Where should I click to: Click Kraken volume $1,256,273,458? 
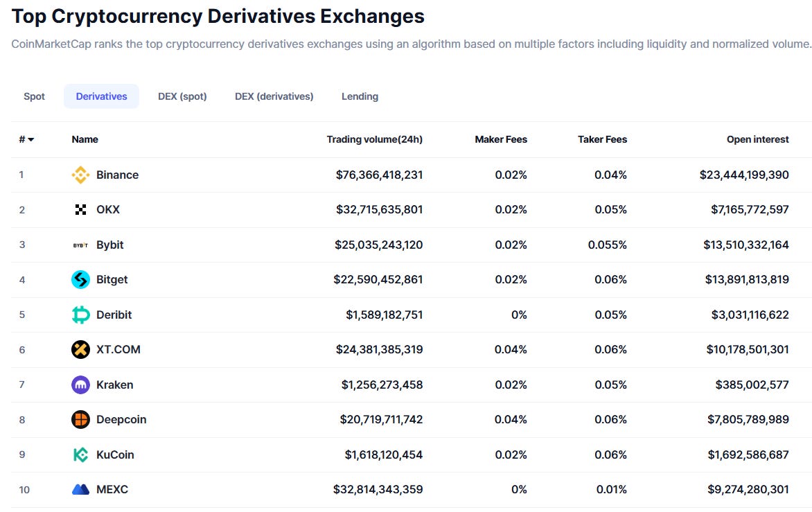coord(382,385)
